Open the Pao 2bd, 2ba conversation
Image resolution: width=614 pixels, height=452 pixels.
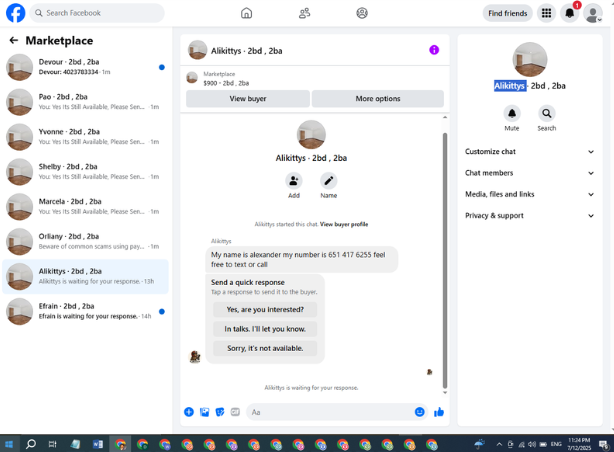[x=85, y=102]
